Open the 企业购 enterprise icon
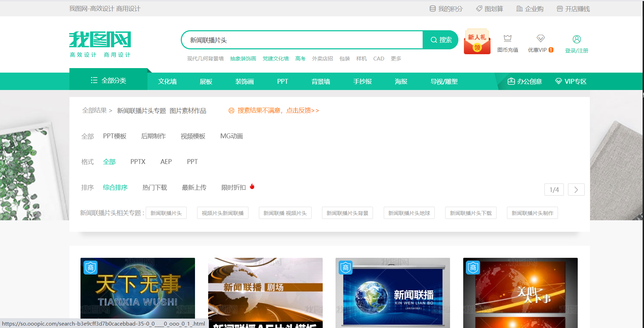The image size is (644, 328). (x=519, y=8)
